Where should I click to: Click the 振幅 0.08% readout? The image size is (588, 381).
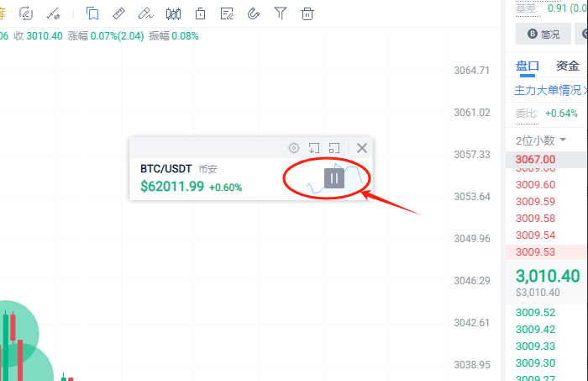(x=174, y=36)
